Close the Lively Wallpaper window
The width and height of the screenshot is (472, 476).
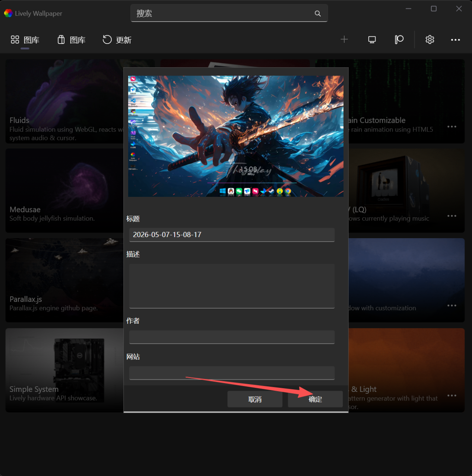click(x=459, y=9)
